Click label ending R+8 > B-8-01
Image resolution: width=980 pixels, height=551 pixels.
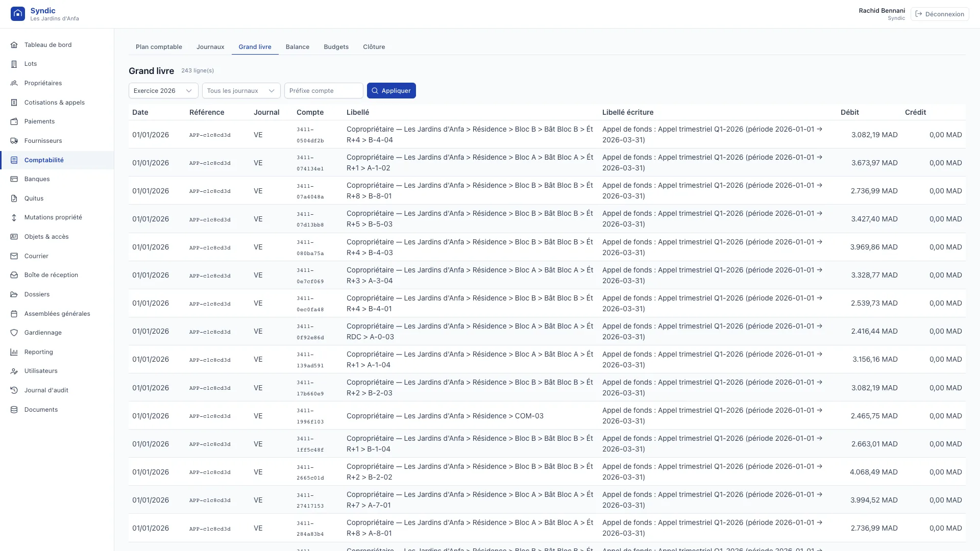click(x=470, y=191)
